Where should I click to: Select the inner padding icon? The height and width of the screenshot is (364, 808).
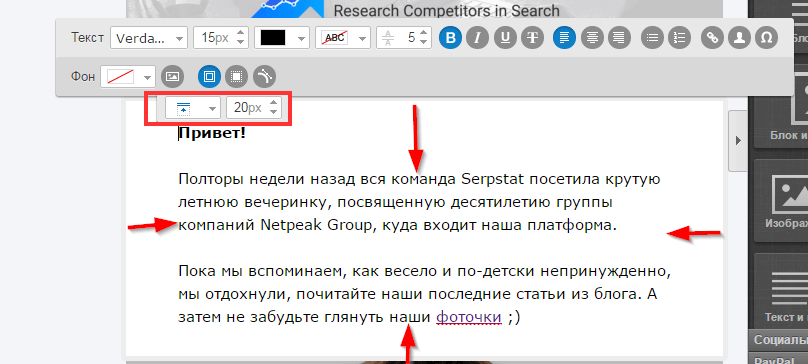coord(209,77)
